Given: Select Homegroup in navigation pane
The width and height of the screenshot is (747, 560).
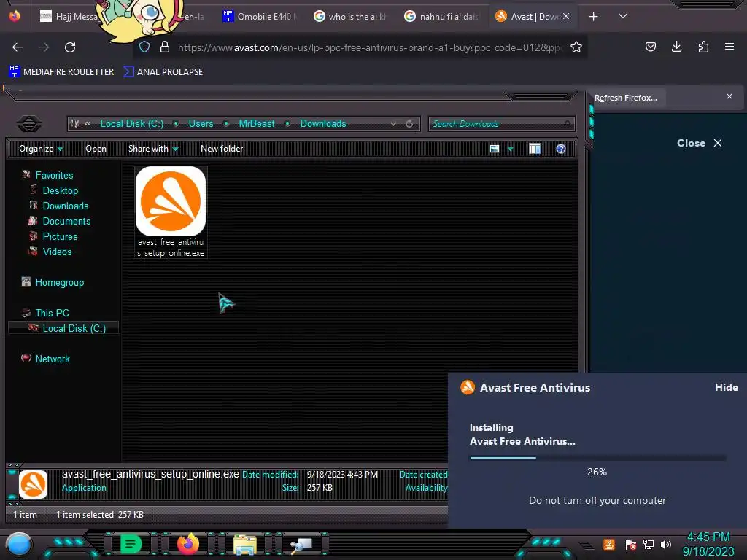Looking at the screenshot, I should [x=60, y=282].
